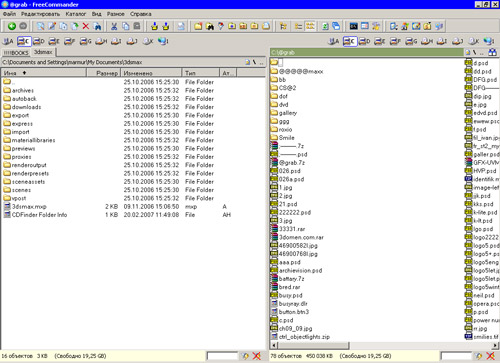
Task: Switch to the !!!BOOKS tab
Action: tap(16, 53)
